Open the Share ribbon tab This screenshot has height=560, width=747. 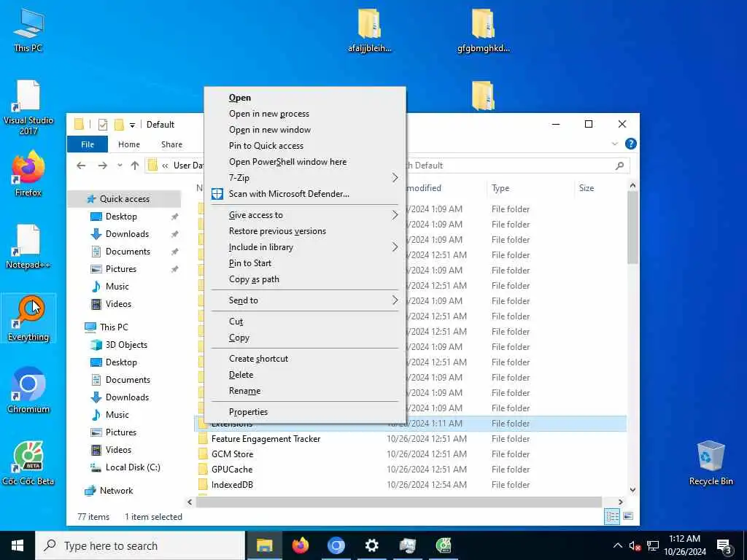pyautogui.click(x=171, y=144)
